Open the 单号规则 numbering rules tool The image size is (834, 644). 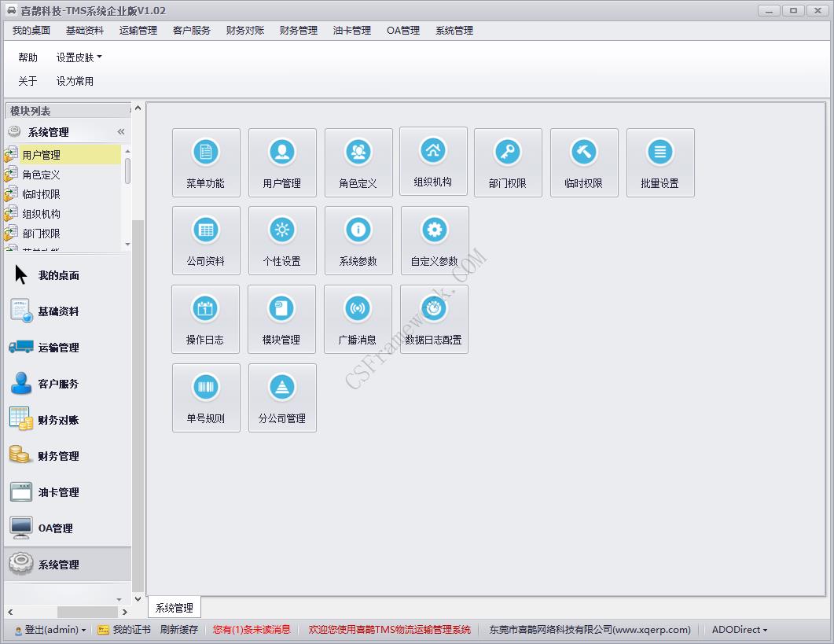206,397
